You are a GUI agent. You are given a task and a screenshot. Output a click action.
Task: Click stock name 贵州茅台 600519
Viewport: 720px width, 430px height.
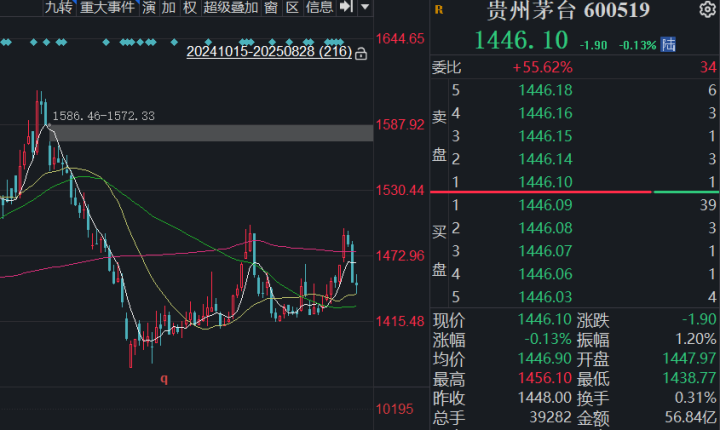coord(568,10)
